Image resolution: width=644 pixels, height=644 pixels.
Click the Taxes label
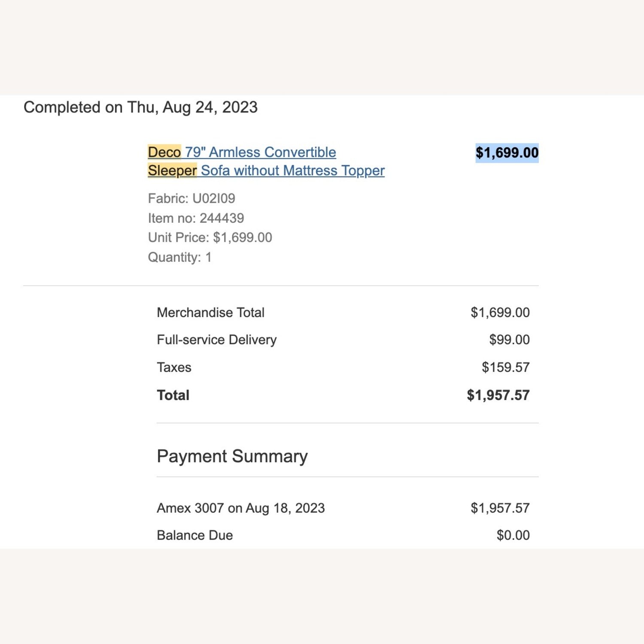(174, 368)
